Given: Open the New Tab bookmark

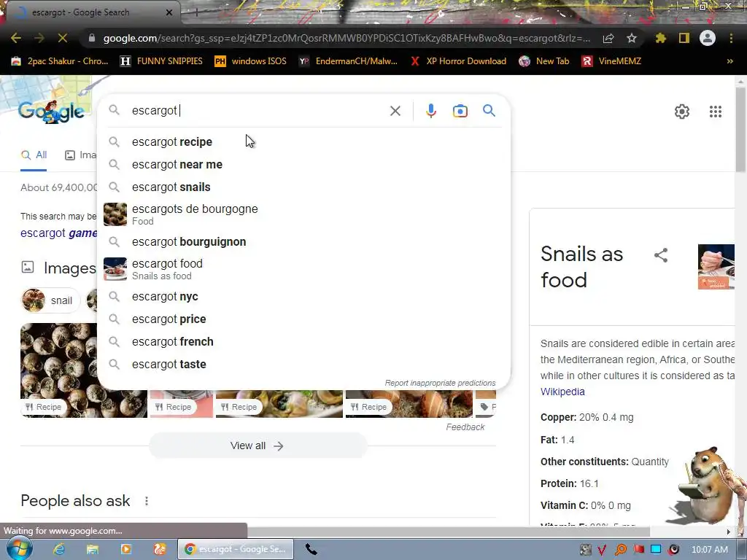Looking at the screenshot, I should (x=544, y=61).
